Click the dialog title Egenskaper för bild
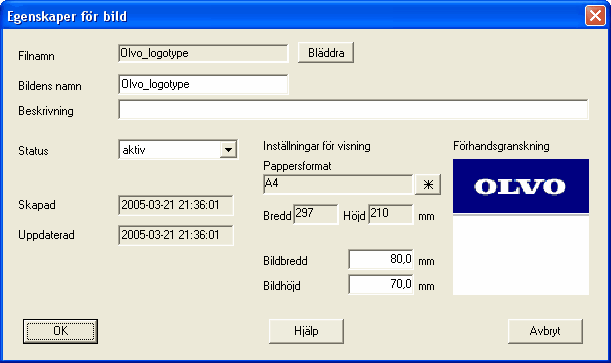Image resolution: width=611 pixels, height=363 pixels. click(67, 16)
